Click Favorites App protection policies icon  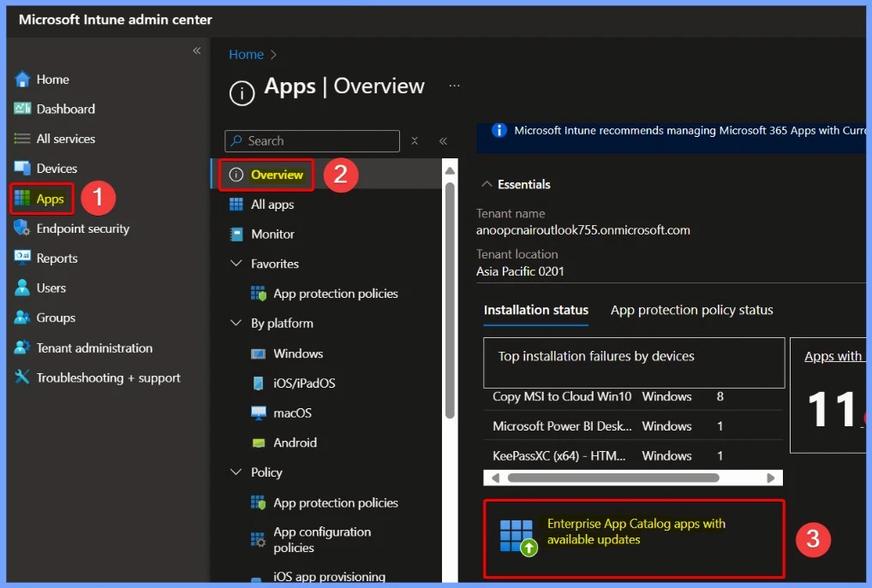259,294
